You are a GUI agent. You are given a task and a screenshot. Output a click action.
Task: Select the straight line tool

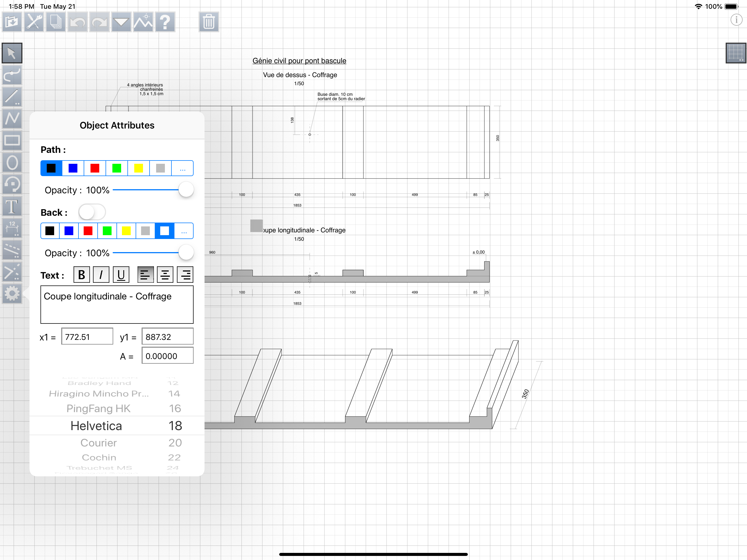tap(12, 97)
